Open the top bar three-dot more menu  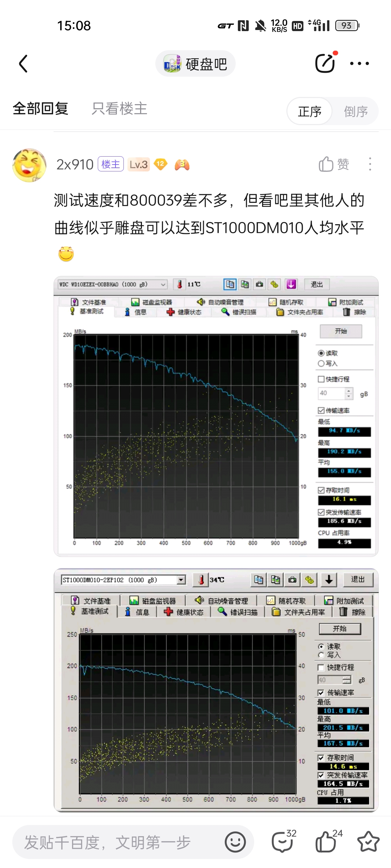pos(360,63)
